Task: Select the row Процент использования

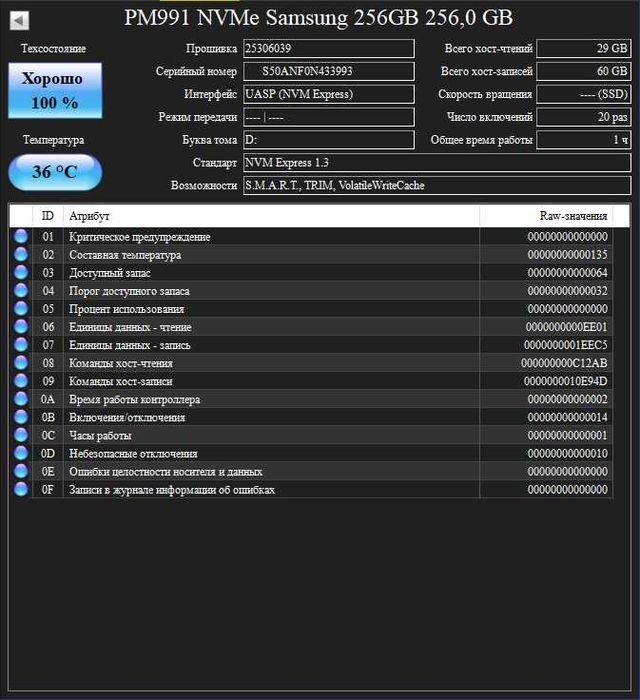Action: click(311, 308)
